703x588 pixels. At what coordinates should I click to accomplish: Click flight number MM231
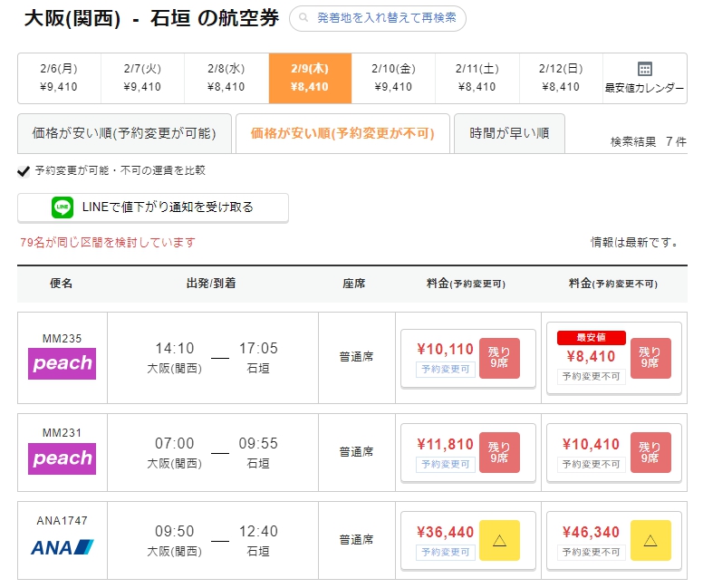(62, 433)
